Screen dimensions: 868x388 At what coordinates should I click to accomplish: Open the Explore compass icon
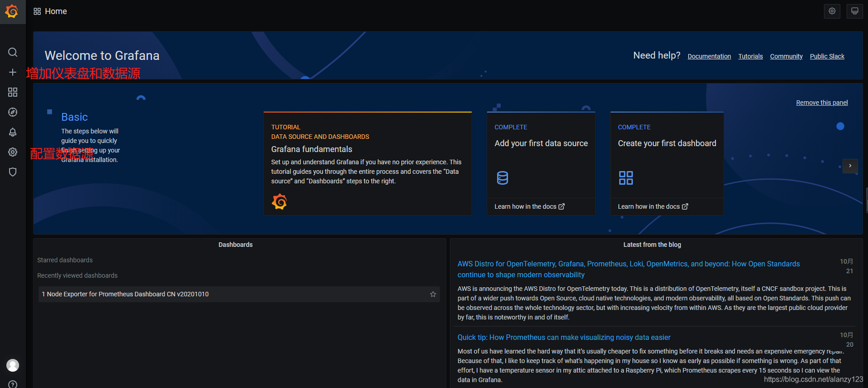(x=13, y=112)
